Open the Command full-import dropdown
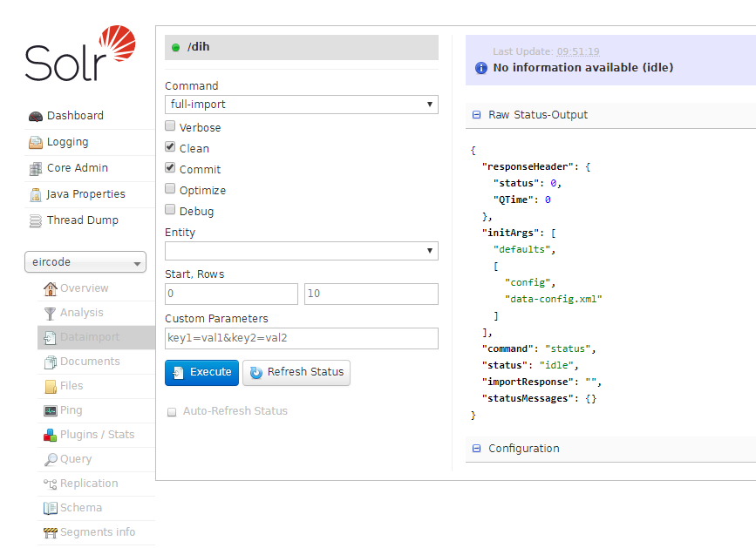 (302, 105)
